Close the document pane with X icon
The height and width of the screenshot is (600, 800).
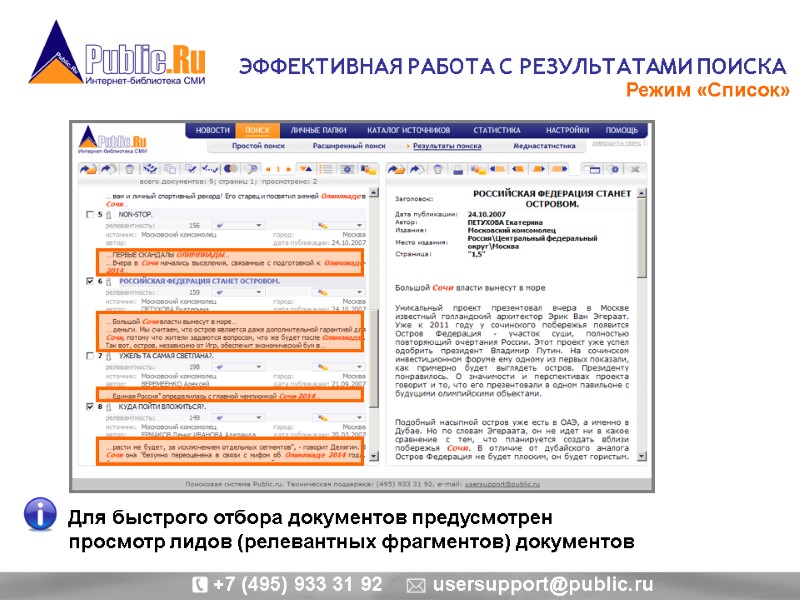[x=635, y=169]
